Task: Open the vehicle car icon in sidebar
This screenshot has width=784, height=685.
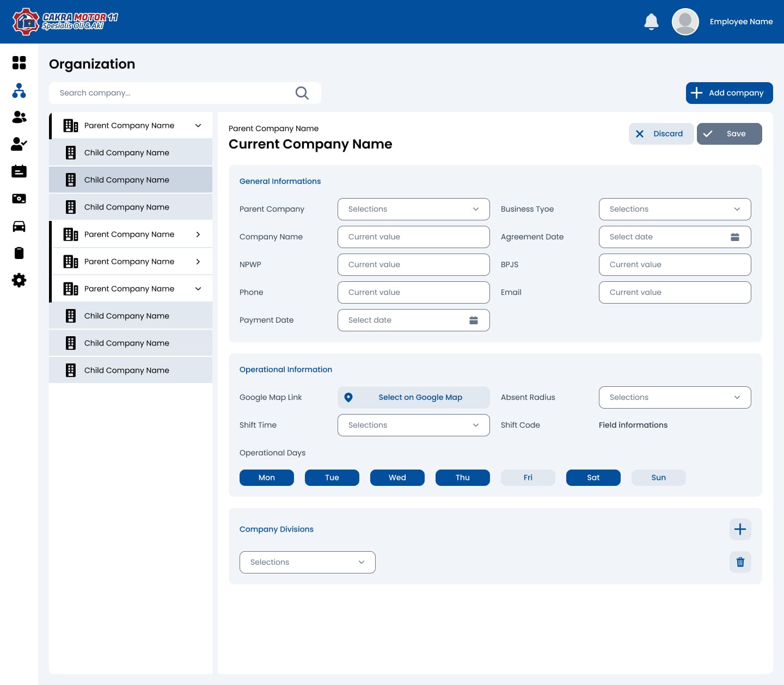Action: tap(19, 226)
